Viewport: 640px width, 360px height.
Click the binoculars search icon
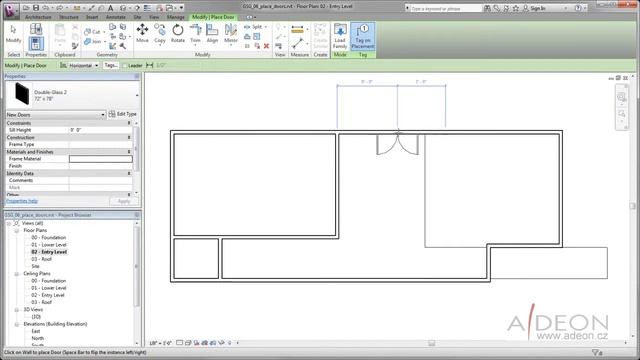[487, 8]
